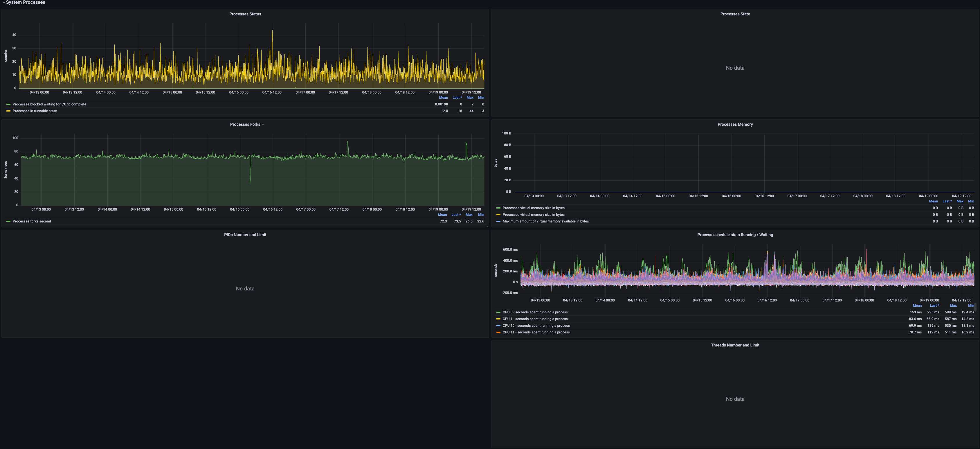
Task: Toggle series 'CPU 1 - seconds spent running a process'
Action: click(535, 319)
